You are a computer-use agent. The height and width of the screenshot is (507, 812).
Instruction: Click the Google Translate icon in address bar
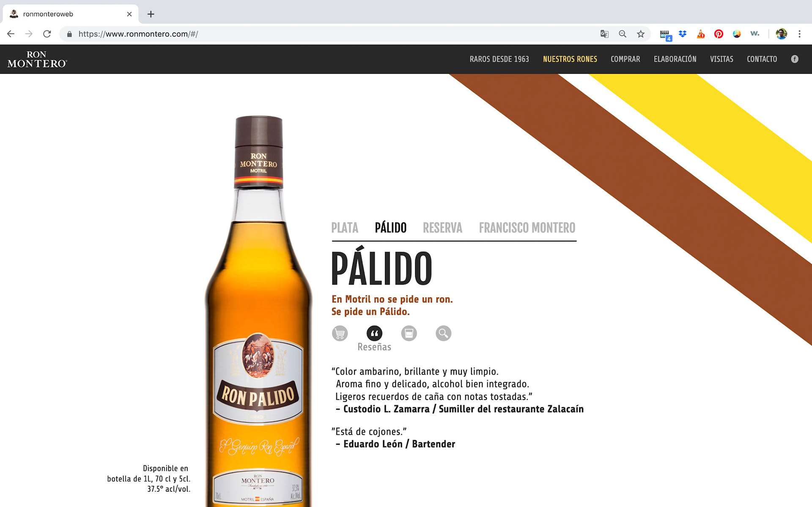pyautogui.click(x=604, y=34)
